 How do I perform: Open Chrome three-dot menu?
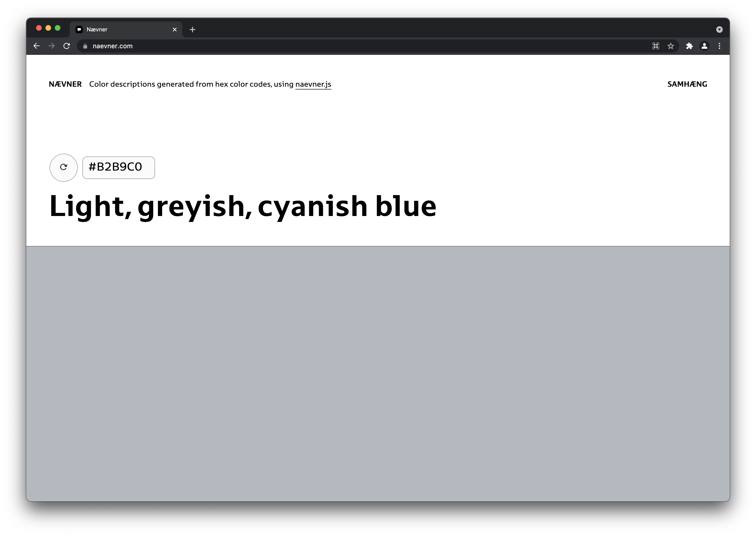tap(719, 46)
